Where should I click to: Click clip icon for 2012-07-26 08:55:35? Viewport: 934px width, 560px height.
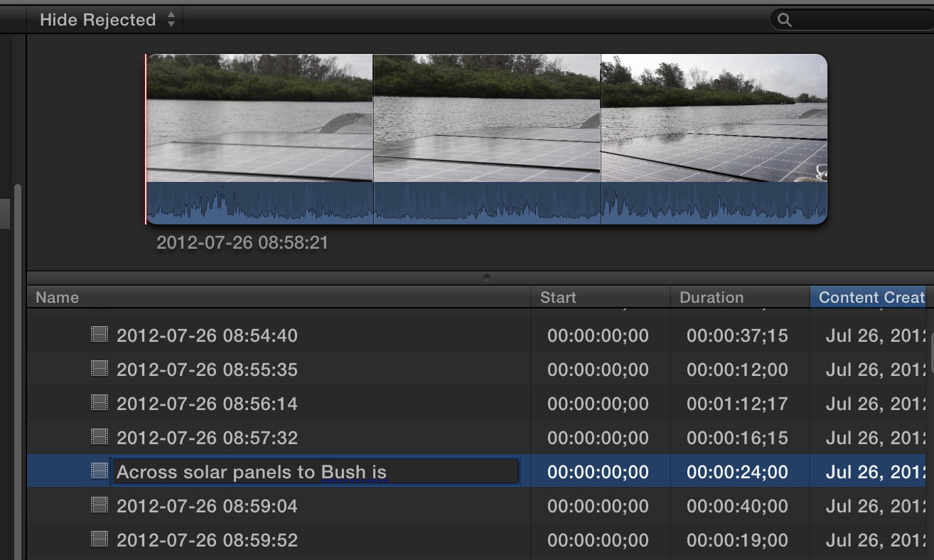(x=100, y=369)
